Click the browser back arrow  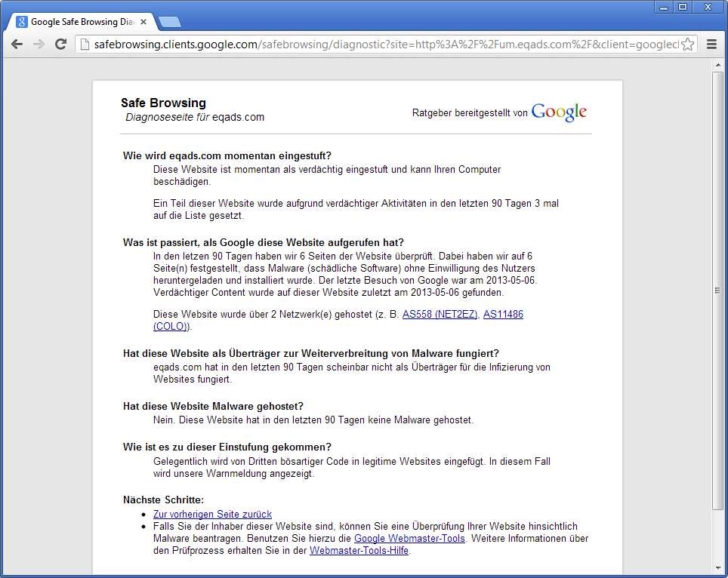click(17, 45)
